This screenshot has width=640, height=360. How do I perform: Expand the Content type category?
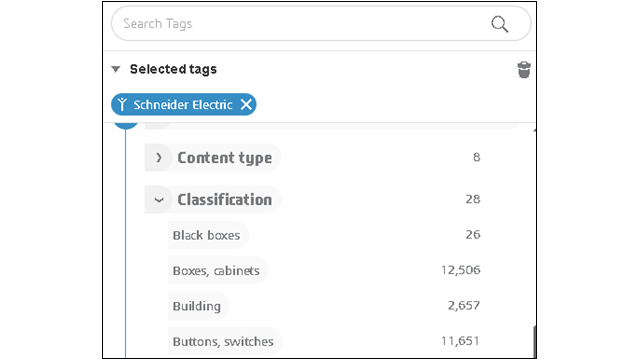[x=159, y=158]
